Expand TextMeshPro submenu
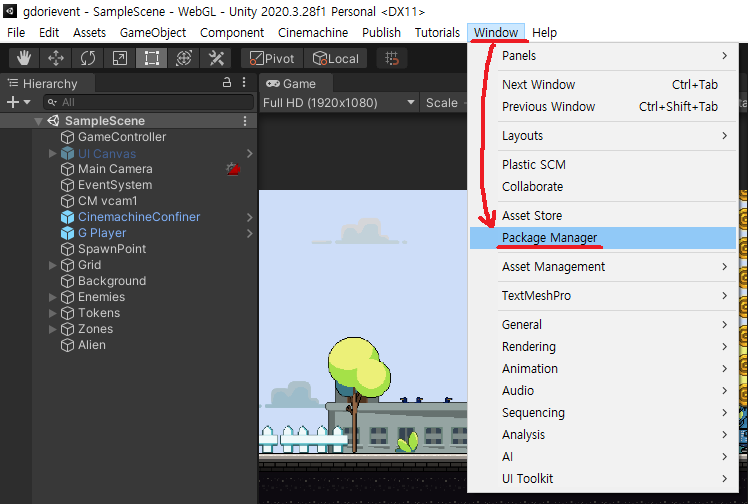 (603, 296)
